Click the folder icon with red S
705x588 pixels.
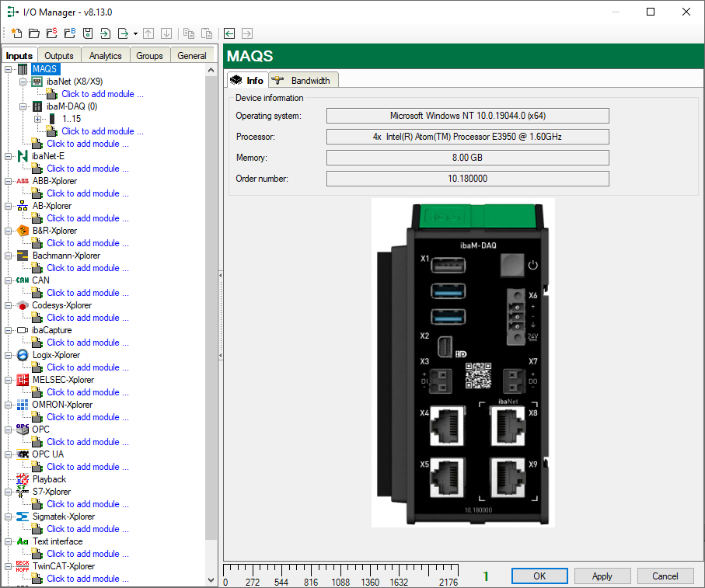pyautogui.click(x=51, y=33)
